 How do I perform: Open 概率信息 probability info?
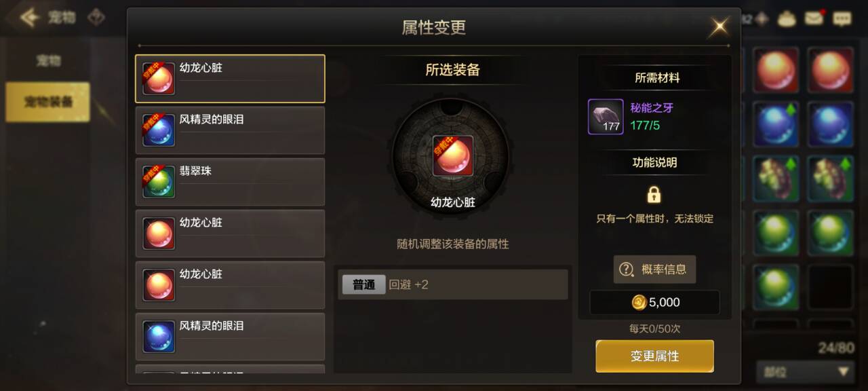click(654, 269)
